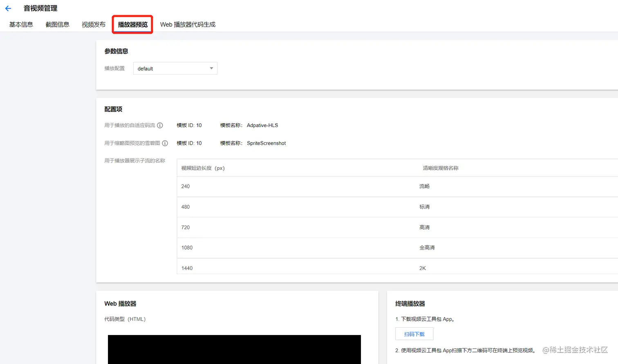618x364 pixels.
Task: Click info icon next to 用于播放的自适应码流
Action: [160, 125]
